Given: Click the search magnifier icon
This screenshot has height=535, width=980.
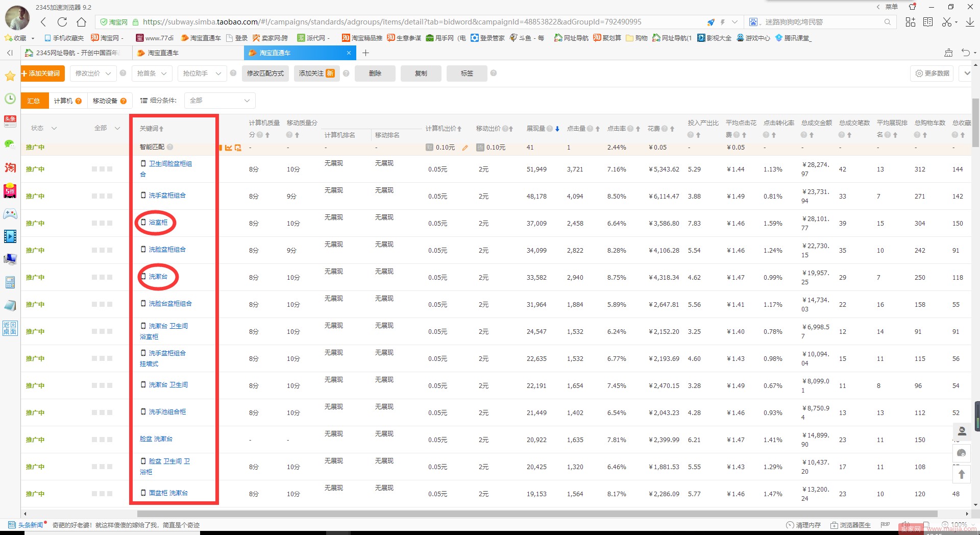Looking at the screenshot, I should pos(887,22).
